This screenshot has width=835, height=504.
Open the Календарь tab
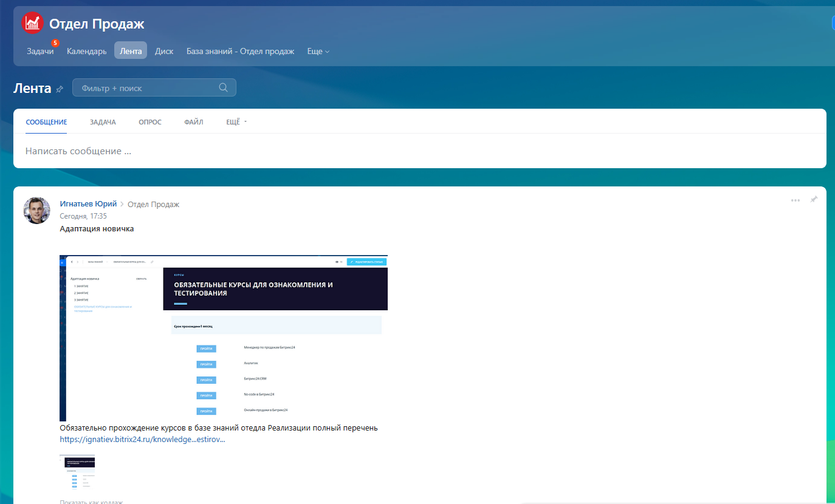click(87, 51)
